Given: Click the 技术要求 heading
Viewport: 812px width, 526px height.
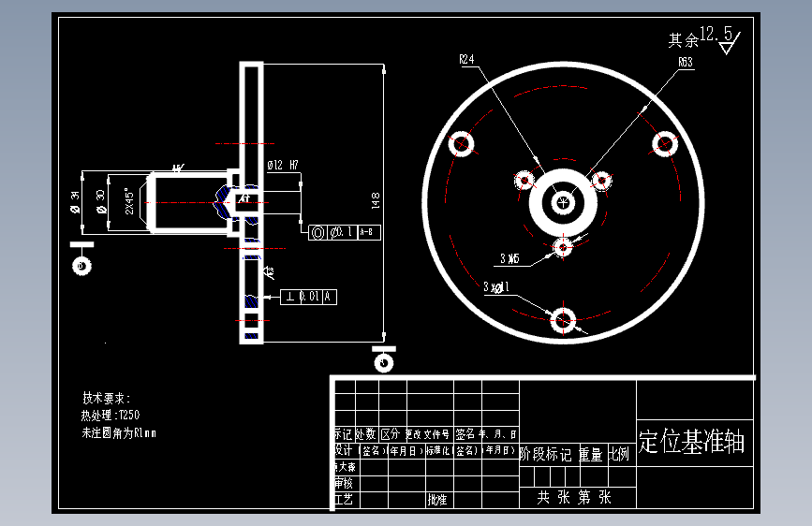Looking at the screenshot, I should 106,398.
